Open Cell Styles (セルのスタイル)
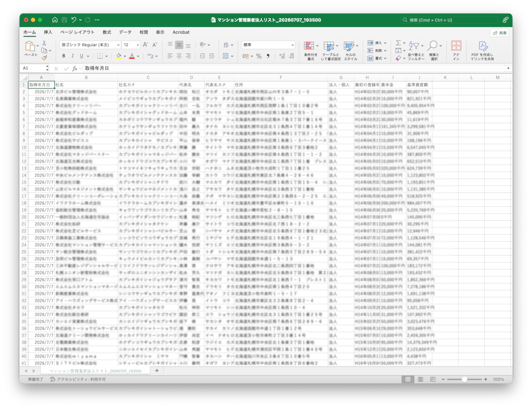This screenshot has height=409, width=532. pos(350,51)
